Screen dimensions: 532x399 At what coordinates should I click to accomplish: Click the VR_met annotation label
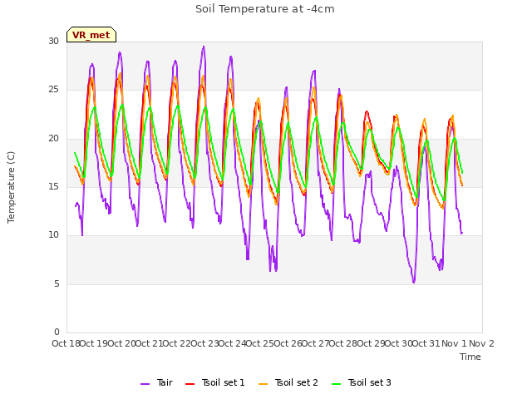point(91,35)
